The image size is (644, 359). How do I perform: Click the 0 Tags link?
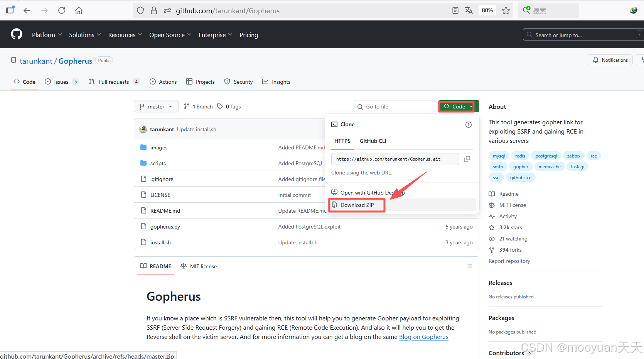229,107
